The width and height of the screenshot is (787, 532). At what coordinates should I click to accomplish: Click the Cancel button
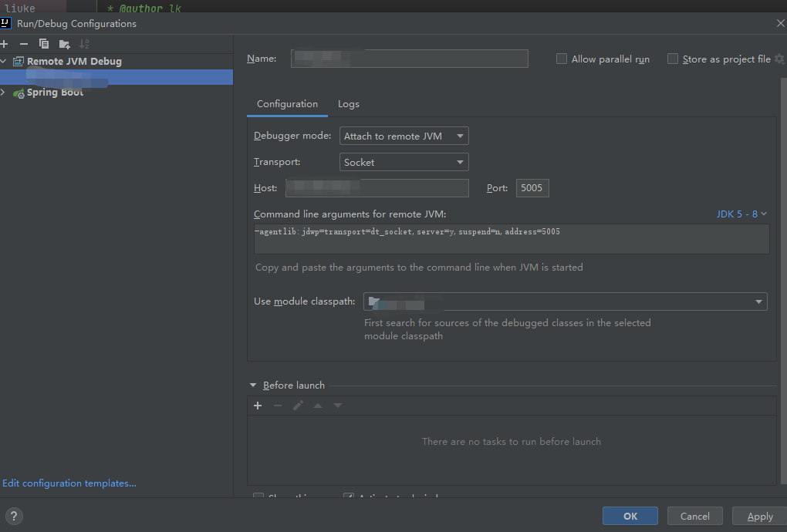694,516
